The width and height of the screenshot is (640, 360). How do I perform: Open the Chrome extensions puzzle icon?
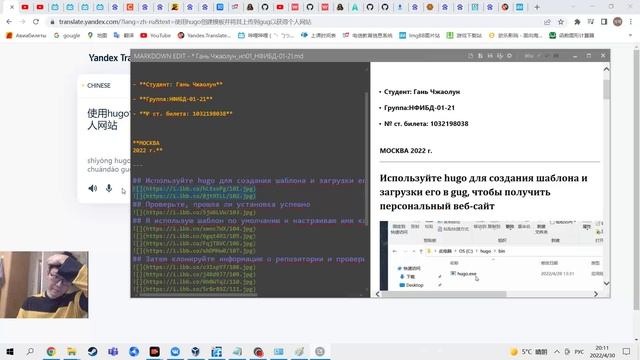click(x=577, y=22)
